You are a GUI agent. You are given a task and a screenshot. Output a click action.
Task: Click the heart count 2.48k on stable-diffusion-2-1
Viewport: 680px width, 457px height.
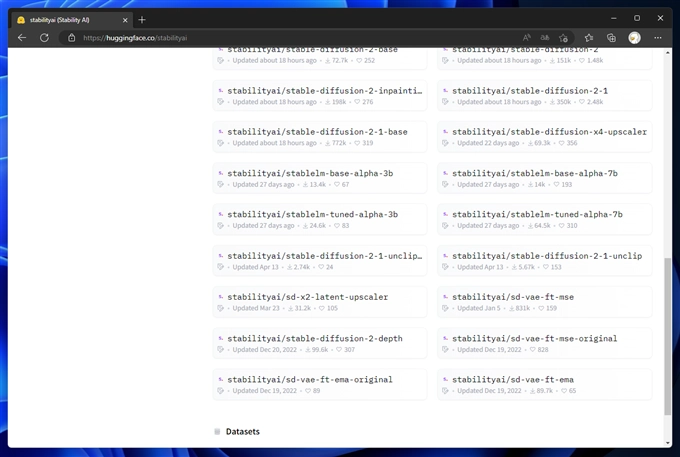click(x=591, y=102)
